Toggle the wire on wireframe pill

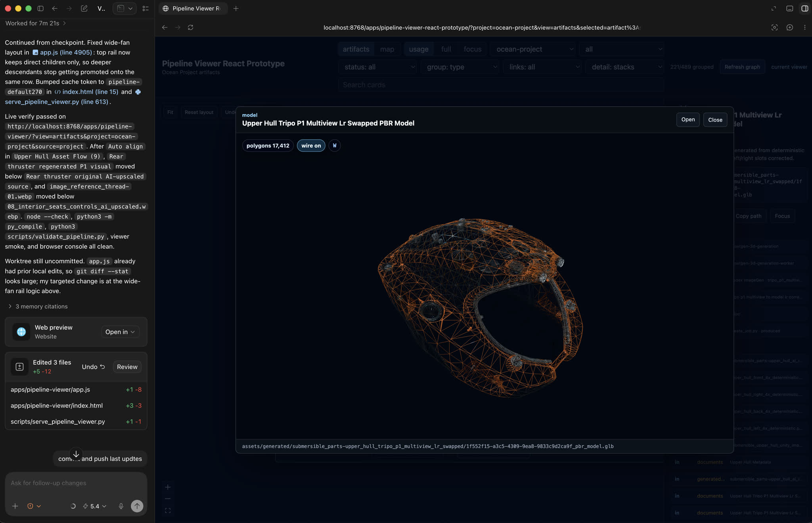click(311, 145)
